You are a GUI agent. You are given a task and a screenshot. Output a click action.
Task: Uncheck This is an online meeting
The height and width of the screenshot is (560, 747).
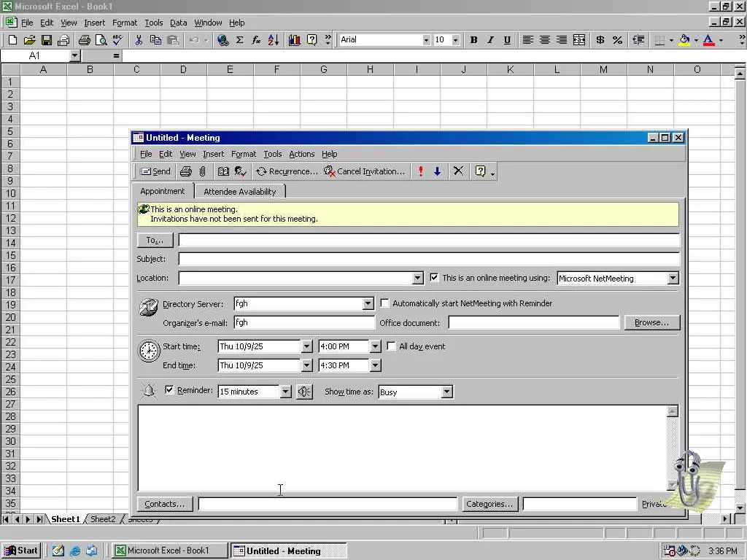click(434, 277)
